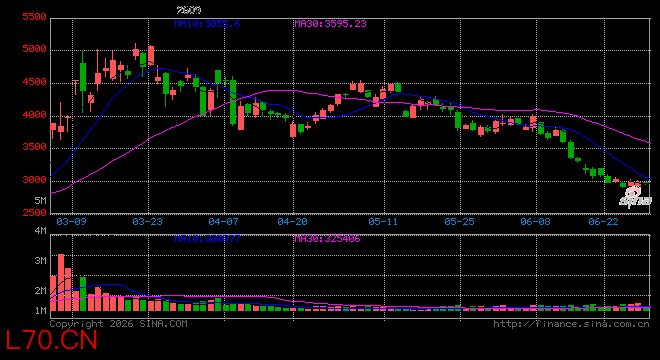Pick the 03-23 date label
This screenshot has width=660, height=360.
(x=147, y=221)
